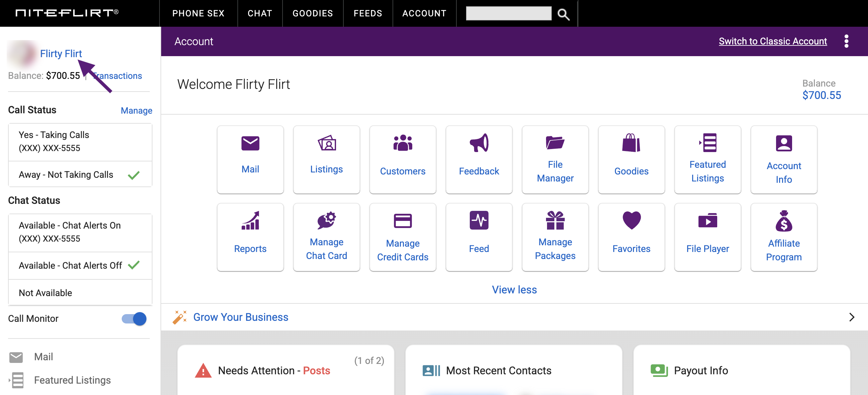Open the Account Info tile
Viewport: 868px width, 395px height.
pyautogui.click(x=784, y=160)
